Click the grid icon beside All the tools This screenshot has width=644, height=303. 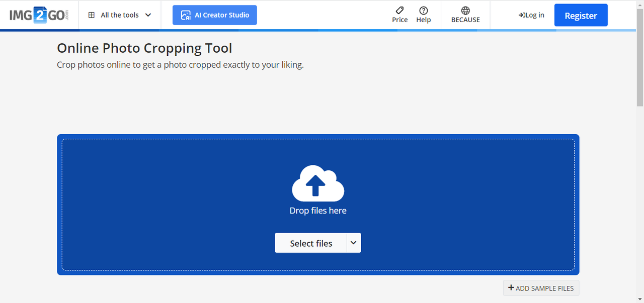92,15
